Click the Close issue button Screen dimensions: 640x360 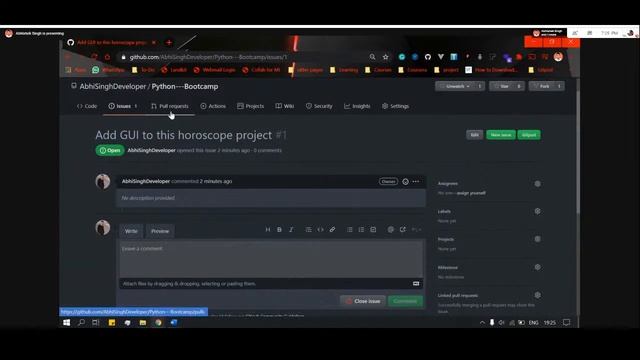362,301
